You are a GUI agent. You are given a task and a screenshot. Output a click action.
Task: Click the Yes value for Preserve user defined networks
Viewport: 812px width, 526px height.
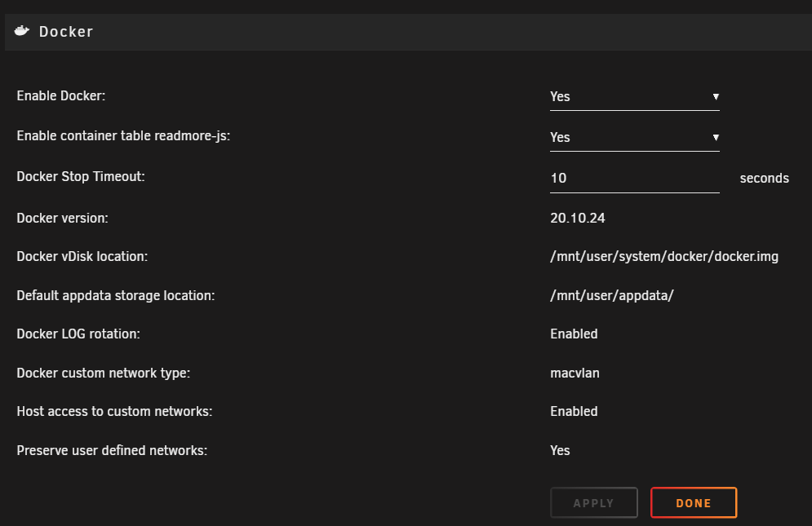tap(560, 450)
